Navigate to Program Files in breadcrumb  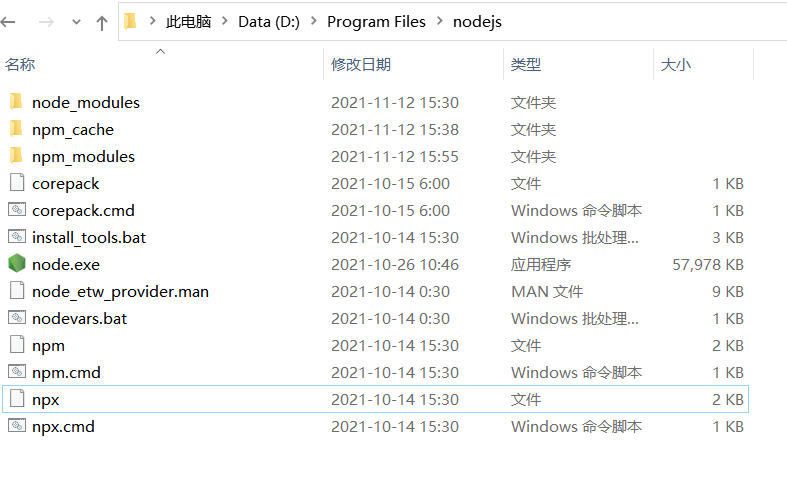click(x=376, y=22)
